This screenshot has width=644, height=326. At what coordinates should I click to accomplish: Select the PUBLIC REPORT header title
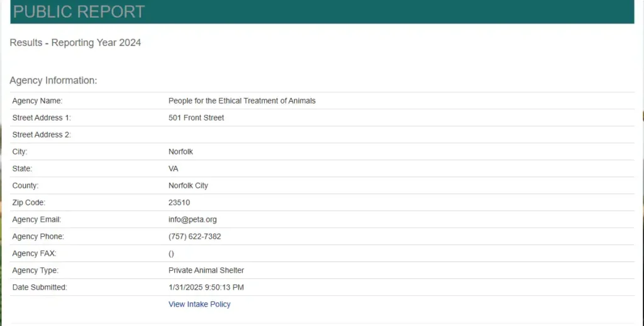79,11
